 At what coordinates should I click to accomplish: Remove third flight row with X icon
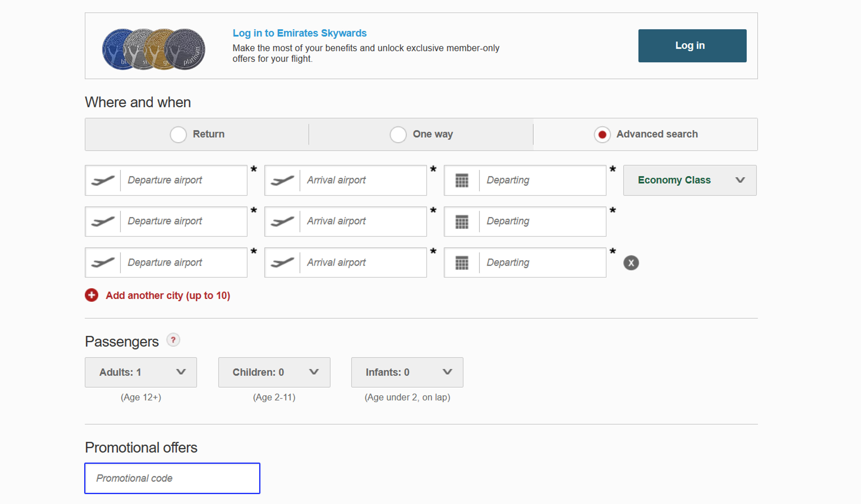pos(631,263)
